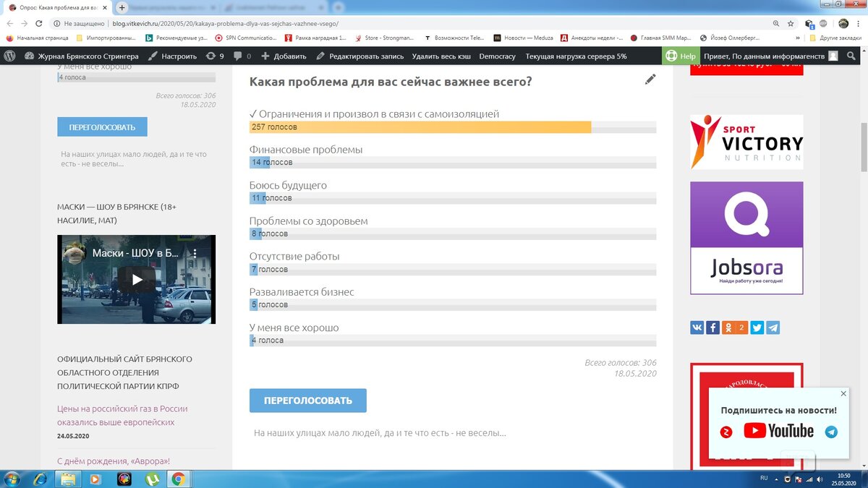Viewport: 868px width, 488px height.
Task: Play the Маски - ШОУ video
Action: pyautogui.click(x=137, y=279)
